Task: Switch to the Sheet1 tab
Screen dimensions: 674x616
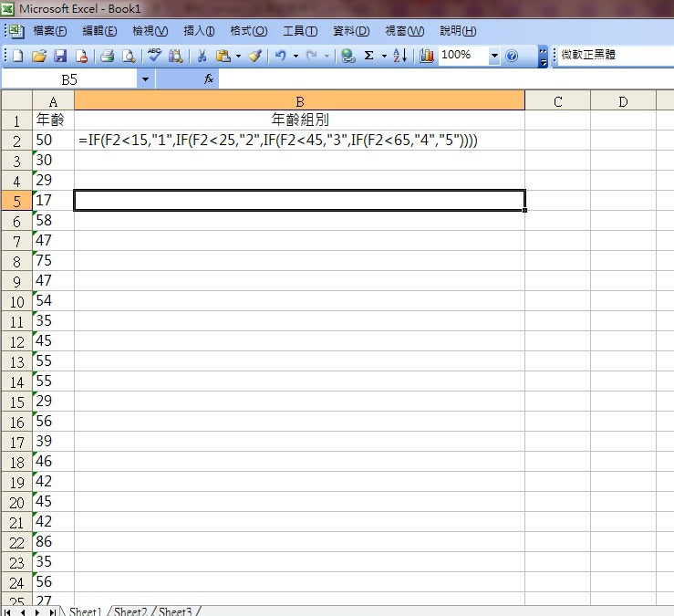Action: tap(85, 611)
